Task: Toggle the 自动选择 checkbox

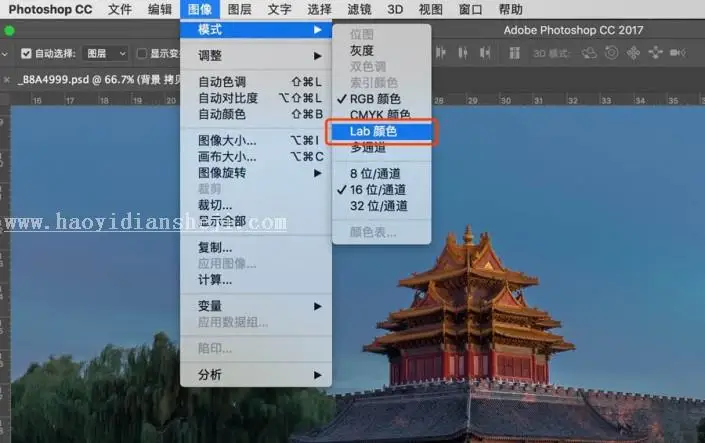Action: [x=26, y=54]
